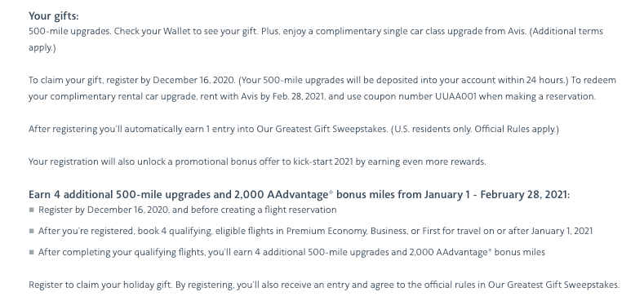Screen dimensions: 644x305
Task: Click the "Earn 4 additional 500-mile upgrades" heading
Action: point(299,194)
